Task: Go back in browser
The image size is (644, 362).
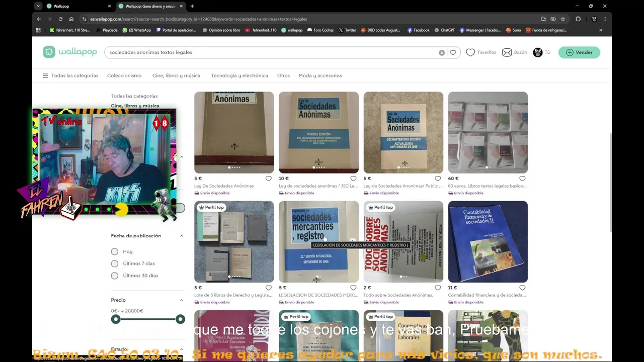Action: point(39,19)
